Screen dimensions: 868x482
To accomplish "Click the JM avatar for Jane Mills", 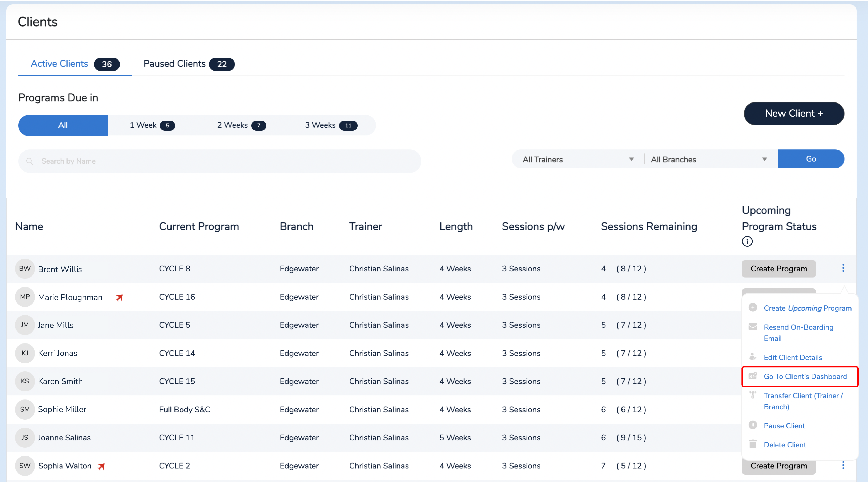I will 25,325.
